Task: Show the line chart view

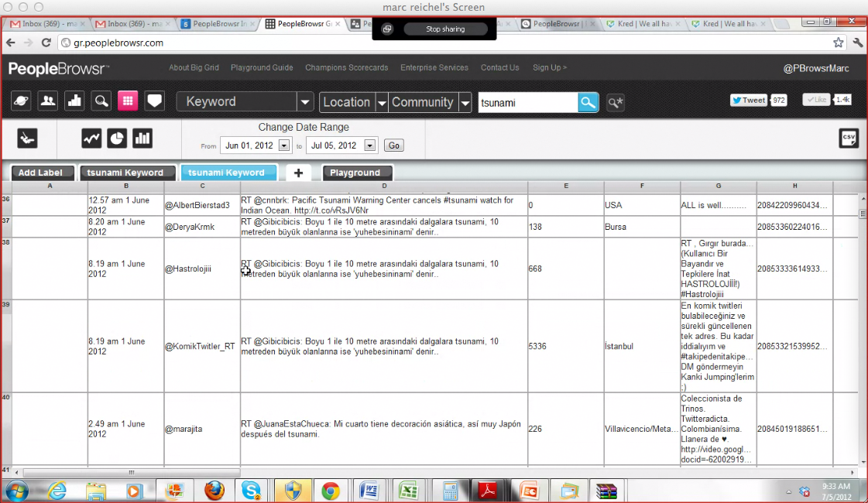Action: (92, 139)
